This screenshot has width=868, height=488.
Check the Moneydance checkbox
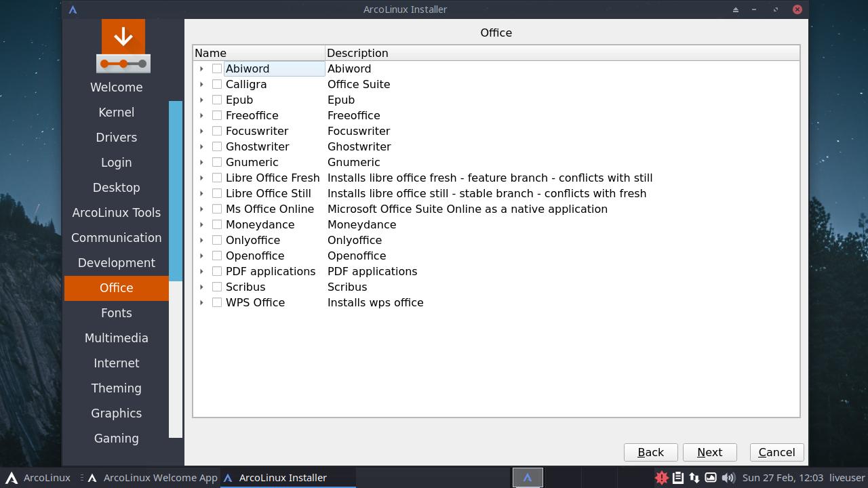[x=217, y=224]
